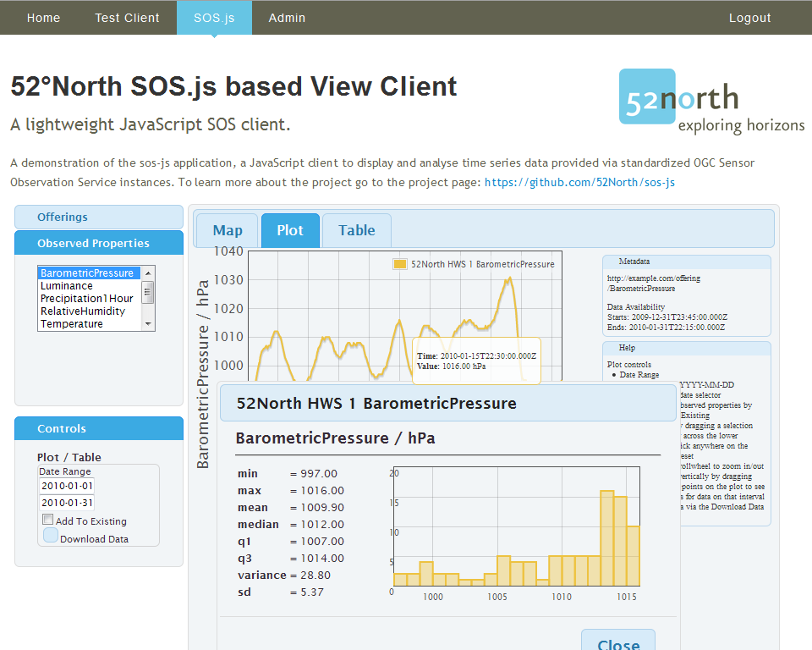
Task: Select Temperature in the properties list
Action: click(89, 324)
